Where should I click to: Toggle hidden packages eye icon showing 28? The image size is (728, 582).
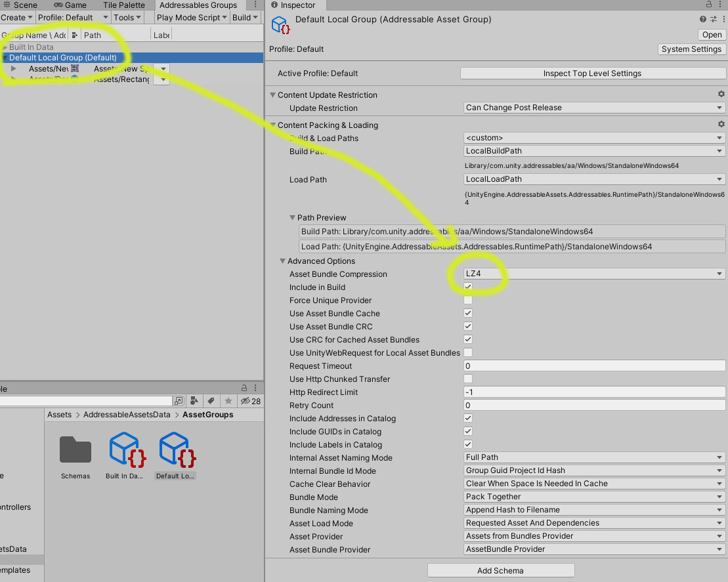pos(251,401)
